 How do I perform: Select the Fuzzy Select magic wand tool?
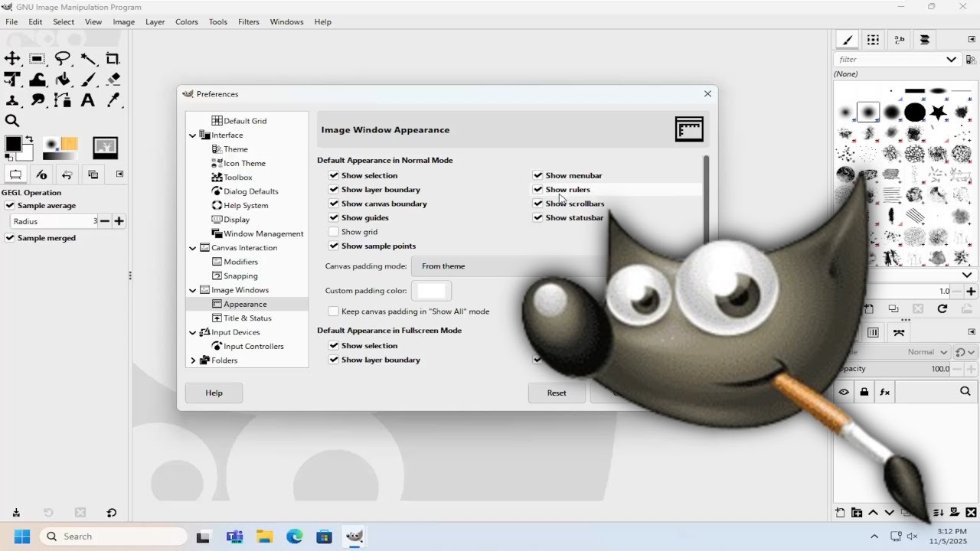click(88, 59)
